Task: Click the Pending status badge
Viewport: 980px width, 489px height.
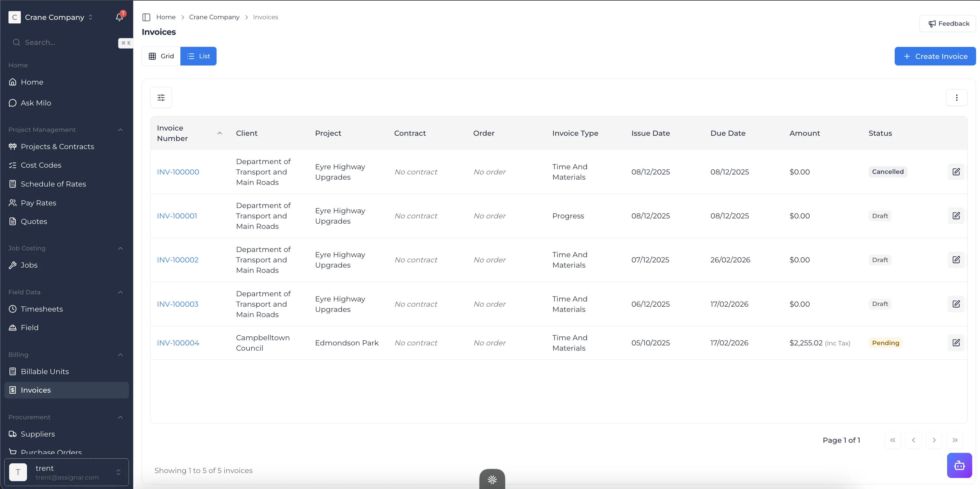Action: click(885, 343)
